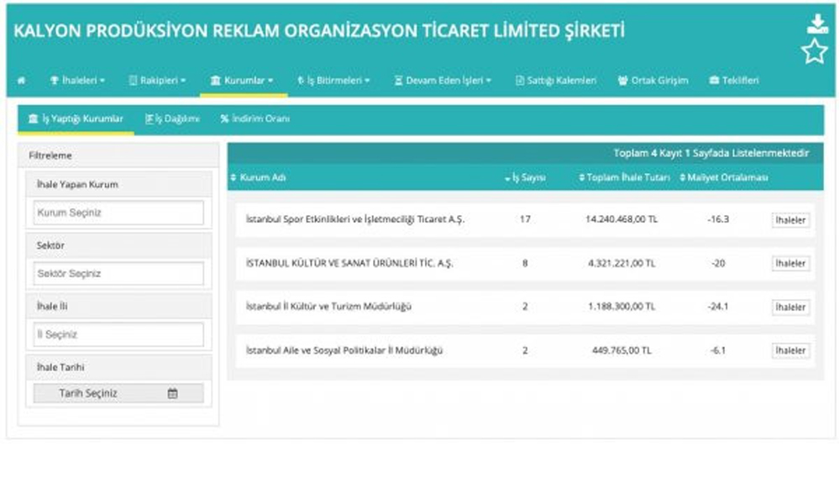Screen dimensions: 840x504
Task: Open the Satttığı Kalemleri menu item
Action: pos(555,81)
